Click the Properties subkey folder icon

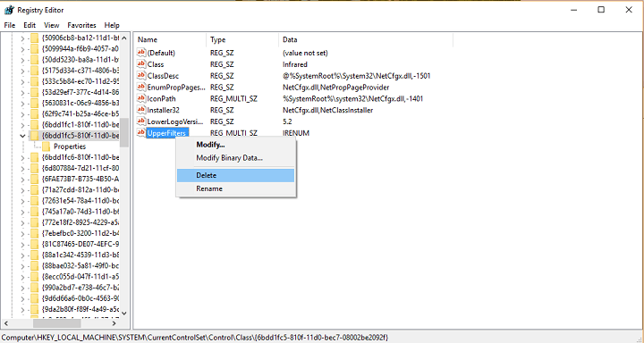click(47, 146)
